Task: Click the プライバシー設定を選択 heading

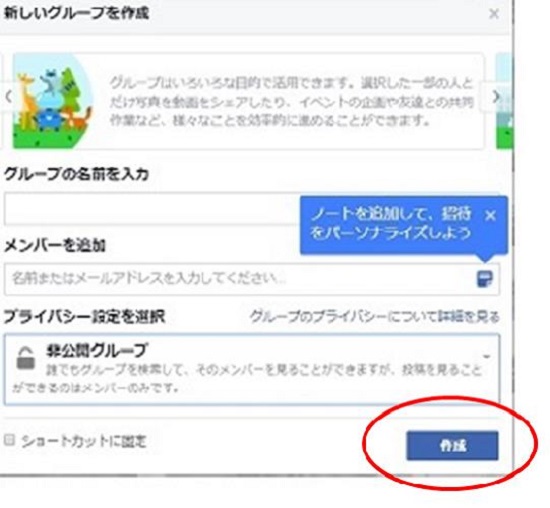Action: tap(84, 317)
